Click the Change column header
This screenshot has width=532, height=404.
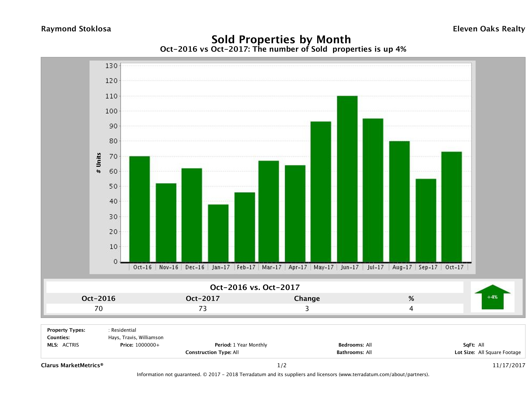(307, 299)
